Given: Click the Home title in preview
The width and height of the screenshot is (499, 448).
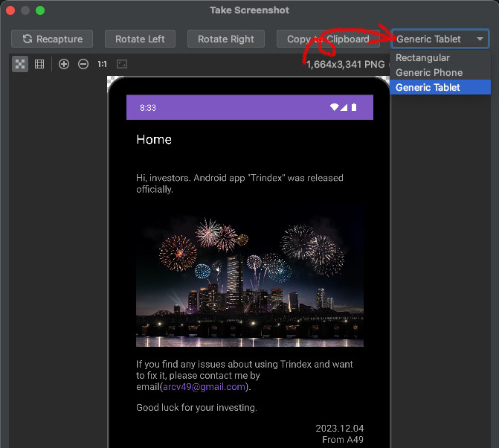Looking at the screenshot, I should [154, 139].
